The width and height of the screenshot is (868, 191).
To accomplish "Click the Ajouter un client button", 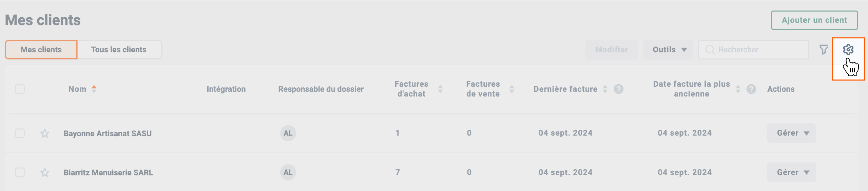I will click(x=814, y=20).
